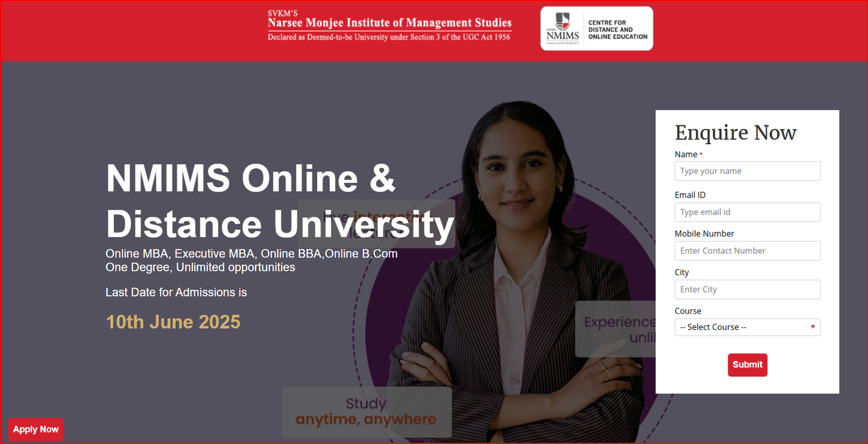The image size is (868, 444).
Task: Click the NMIMS Centre for Distance Education logo
Action: (x=597, y=29)
